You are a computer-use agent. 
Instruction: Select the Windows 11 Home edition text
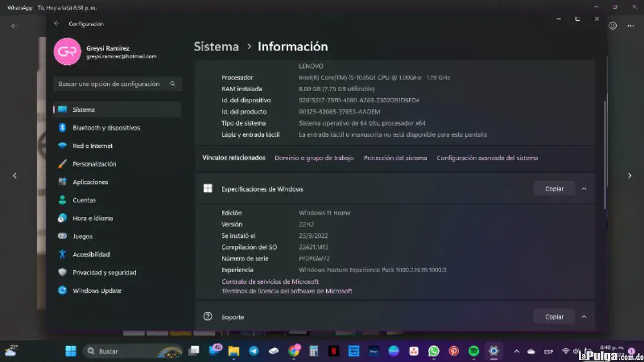[x=324, y=212]
